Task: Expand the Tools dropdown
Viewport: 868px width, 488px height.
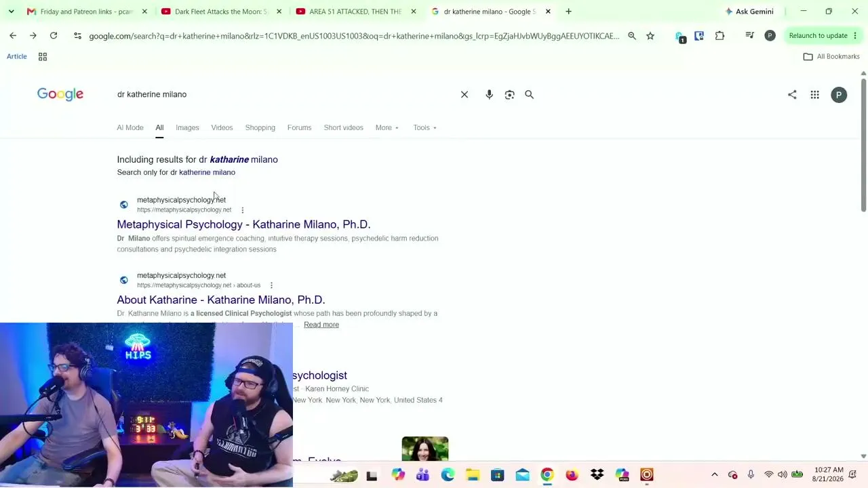Action: point(425,127)
